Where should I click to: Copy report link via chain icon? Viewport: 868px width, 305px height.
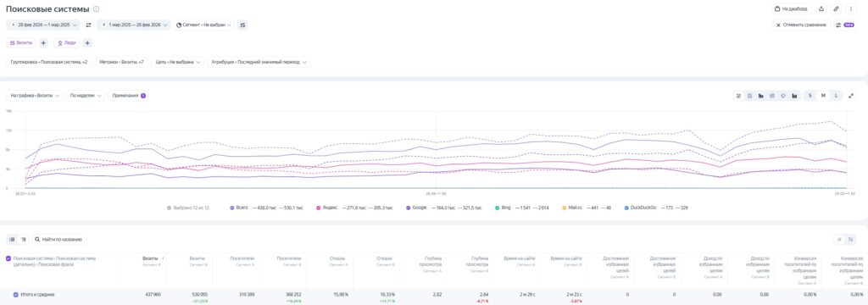point(837,8)
